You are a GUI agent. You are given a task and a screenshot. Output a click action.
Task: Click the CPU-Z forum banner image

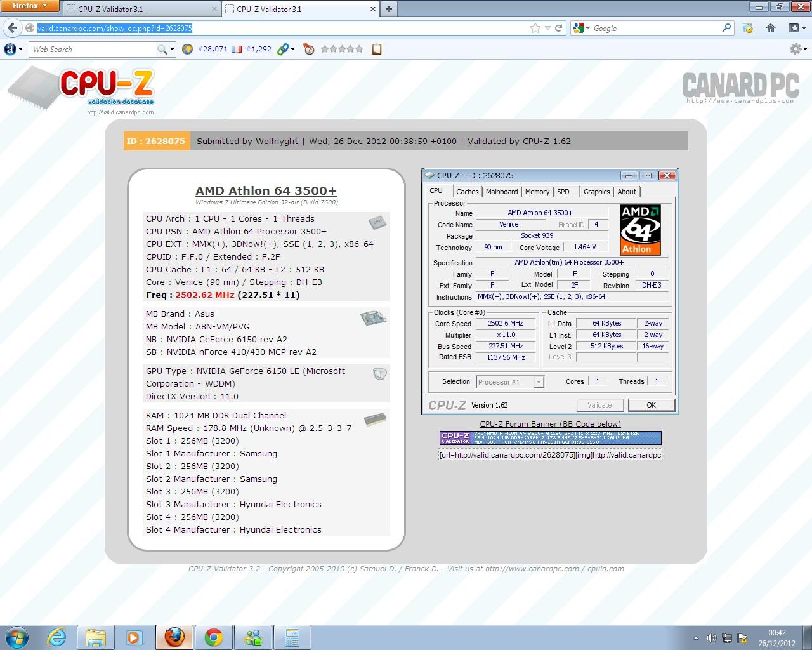550,438
